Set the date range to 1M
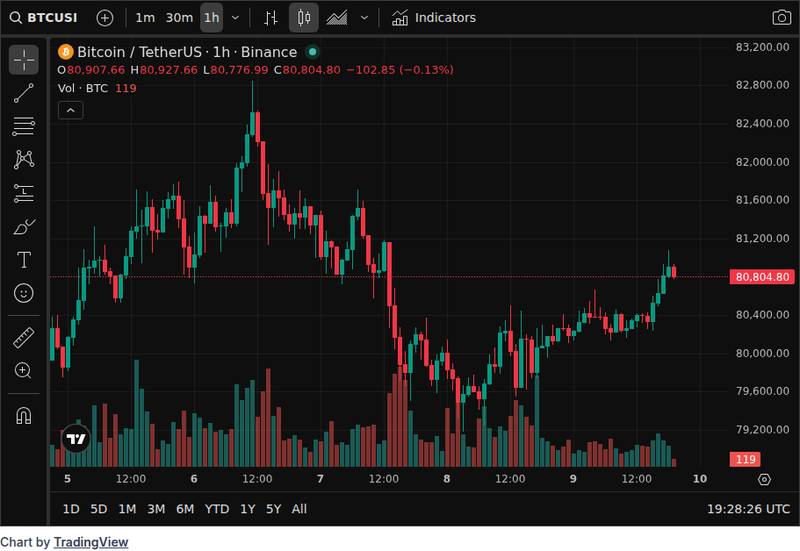800x551 pixels. coord(127,509)
